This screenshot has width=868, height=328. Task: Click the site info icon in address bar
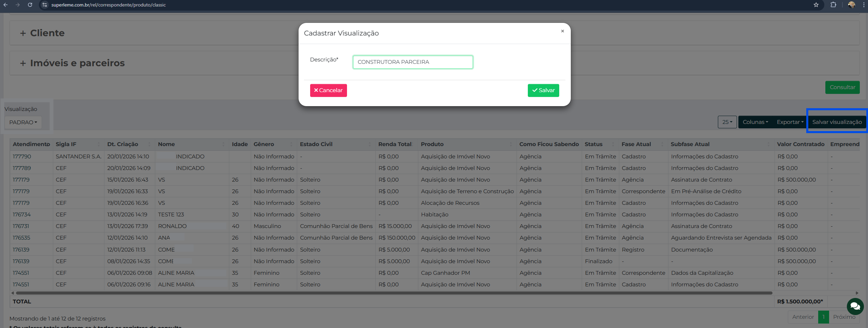click(45, 5)
